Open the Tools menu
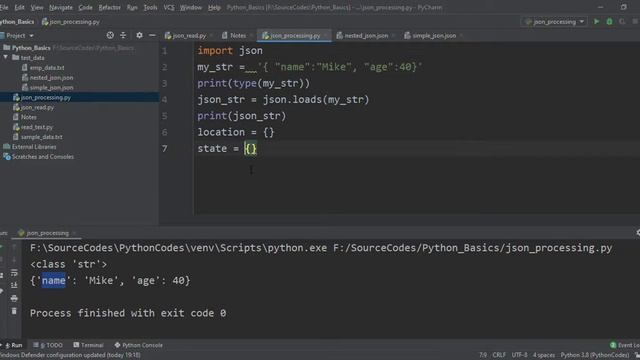The height and width of the screenshot is (360, 640). tap(150, 7)
